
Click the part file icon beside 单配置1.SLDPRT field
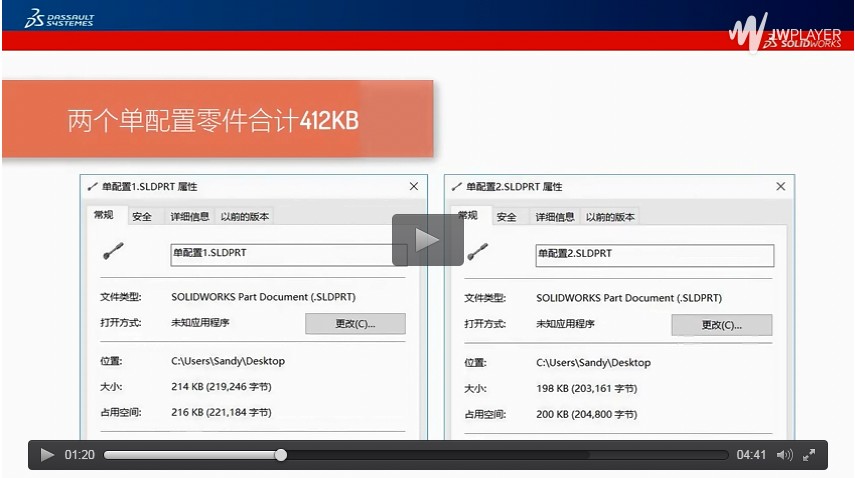(112, 253)
